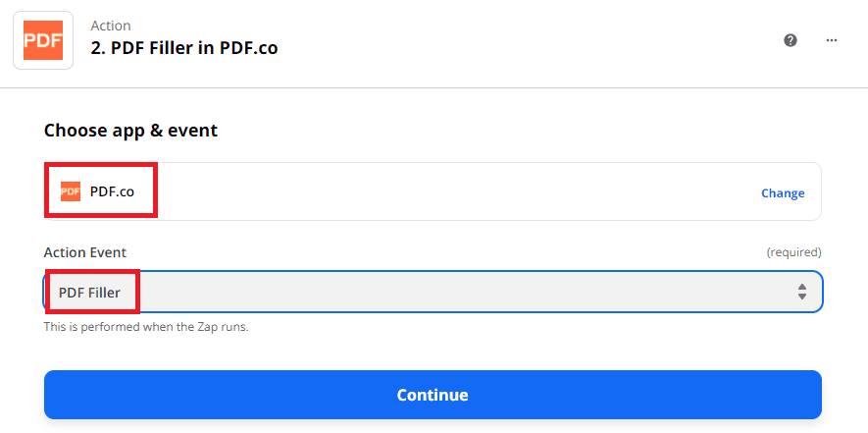This screenshot has height=433, width=868.
Task: Click the middle of the Action Event combo box
Action: click(432, 292)
